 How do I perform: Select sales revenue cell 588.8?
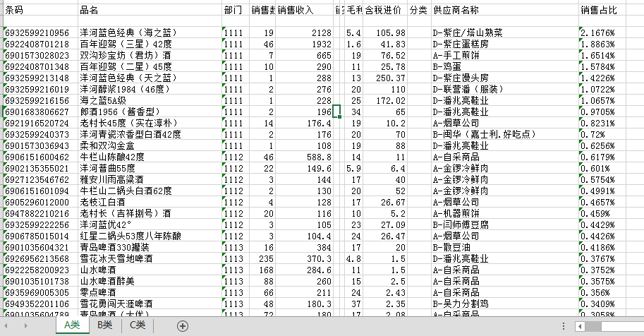click(304, 157)
